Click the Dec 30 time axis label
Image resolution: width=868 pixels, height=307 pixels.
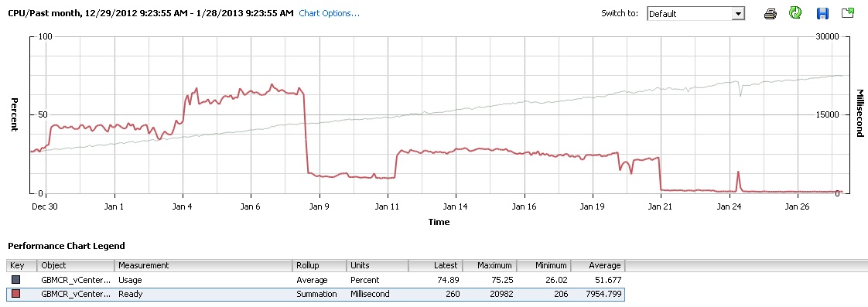[46, 207]
